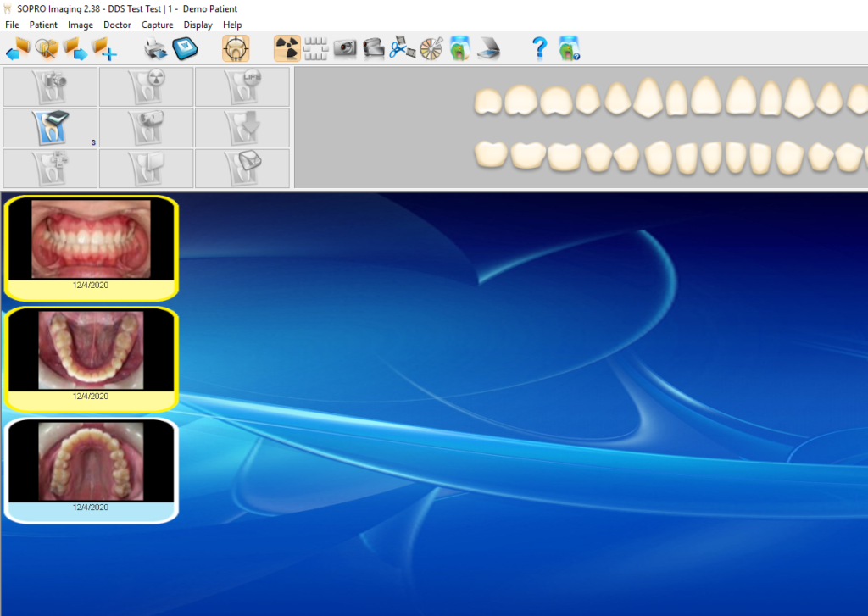Click the green tooth imaging icon
868x616 pixels.
coord(460,48)
